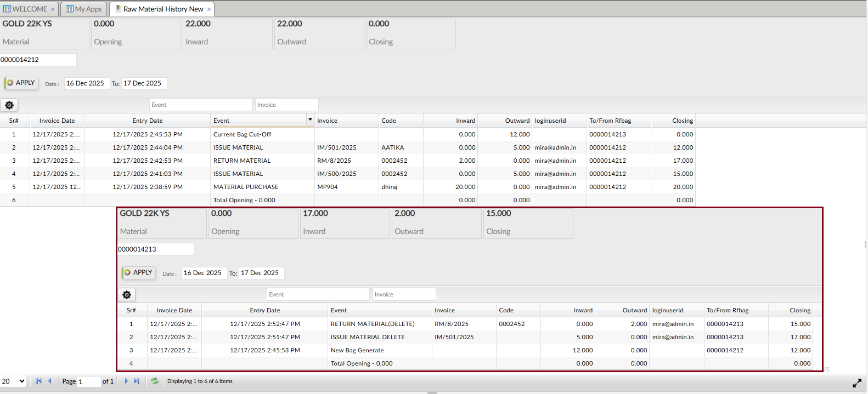868x394 pixels.
Task: Open the Event column header dropdown arrow
Action: [x=310, y=120]
